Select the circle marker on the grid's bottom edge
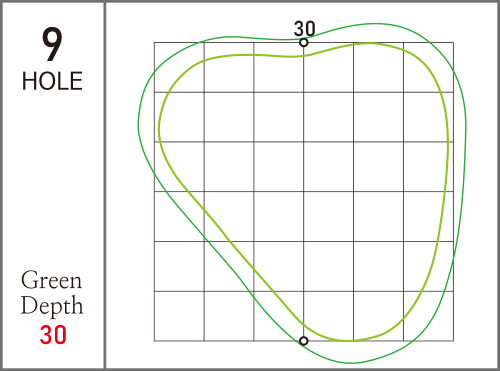Screen dimensions: 500x371 [x=304, y=341]
